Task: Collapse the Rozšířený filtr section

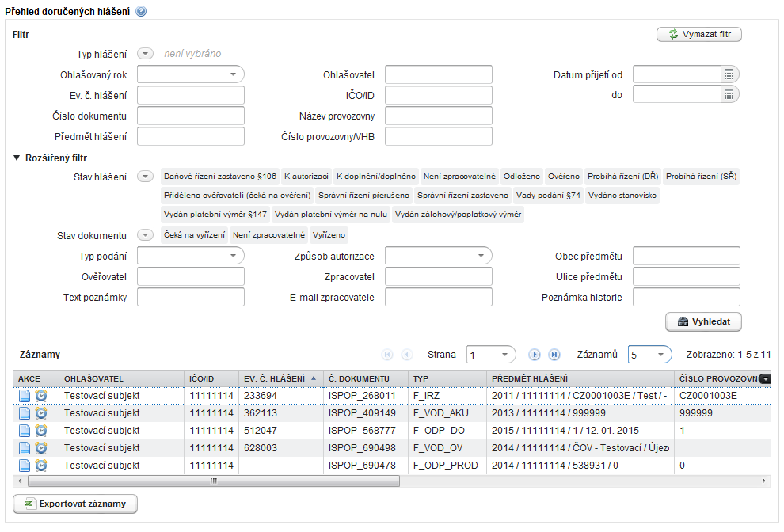Action: click(17, 158)
